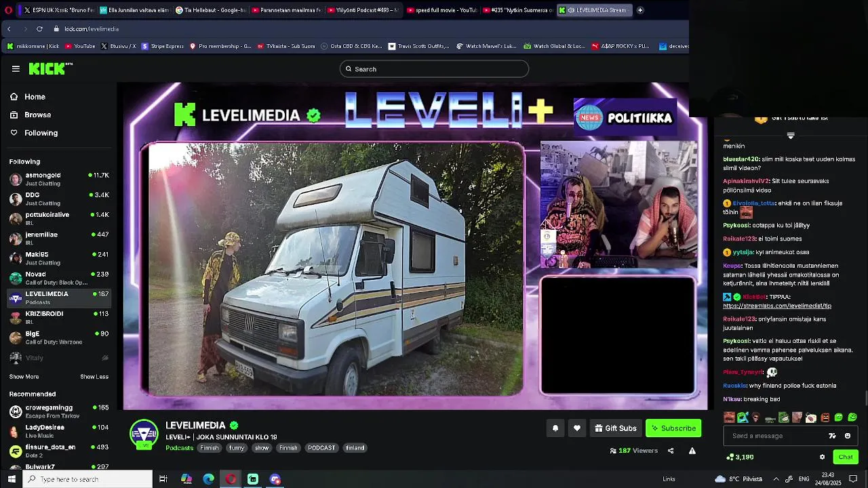Open the offline Vitaly channel
868x488 pixels.
(59, 357)
